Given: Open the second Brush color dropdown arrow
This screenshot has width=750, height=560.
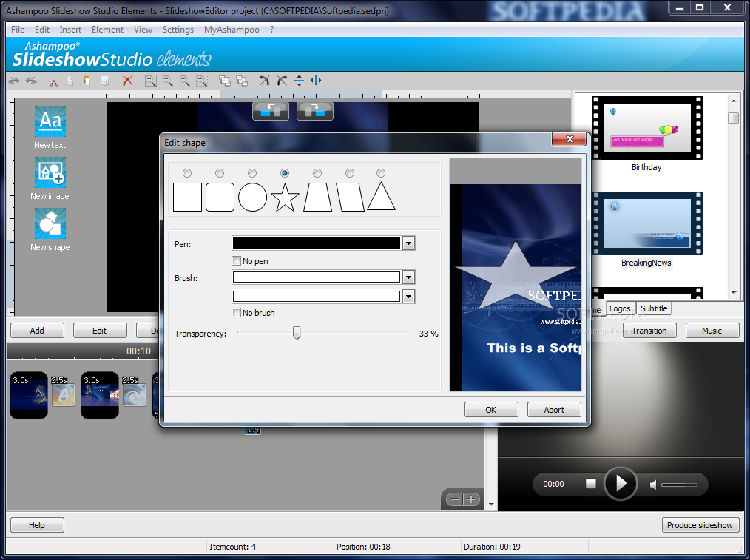Looking at the screenshot, I should tap(408, 297).
